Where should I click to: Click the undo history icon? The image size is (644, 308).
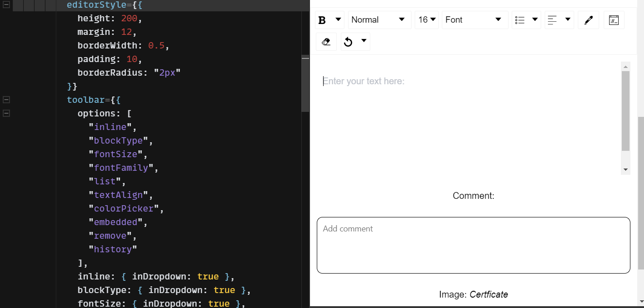tap(348, 42)
